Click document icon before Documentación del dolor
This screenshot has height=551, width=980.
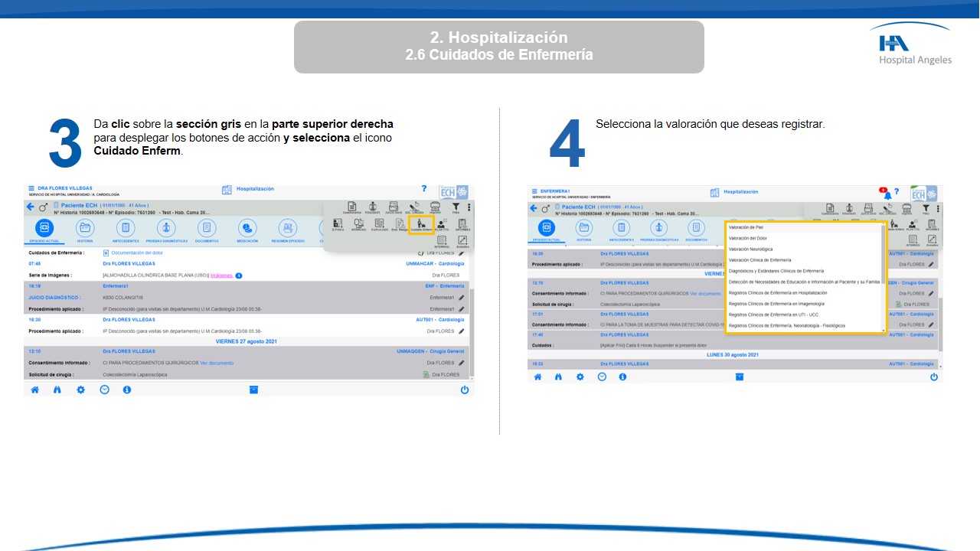[x=106, y=253]
